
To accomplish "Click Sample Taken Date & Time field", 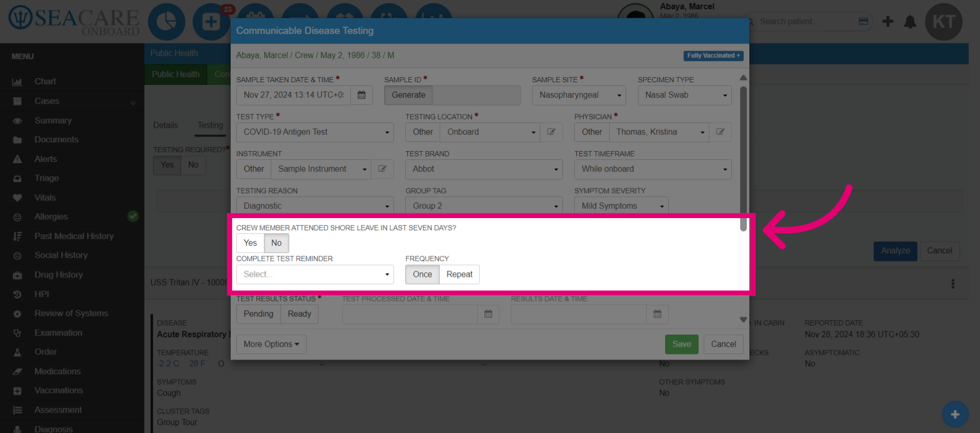I will [x=293, y=95].
